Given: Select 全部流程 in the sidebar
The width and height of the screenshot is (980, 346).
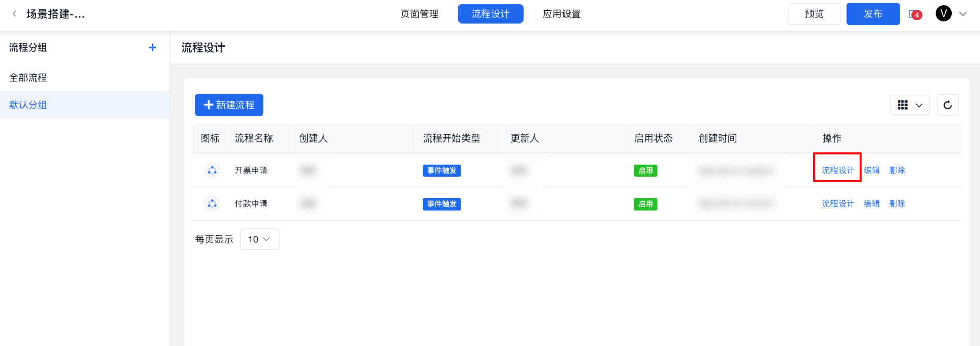Looking at the screenshot, I should [28, 78].
